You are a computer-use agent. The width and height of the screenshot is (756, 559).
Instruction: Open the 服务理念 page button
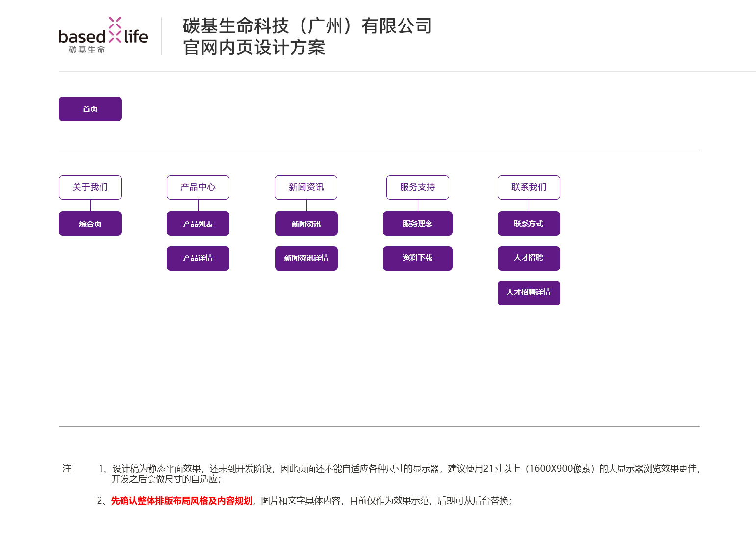pos(418,224)
